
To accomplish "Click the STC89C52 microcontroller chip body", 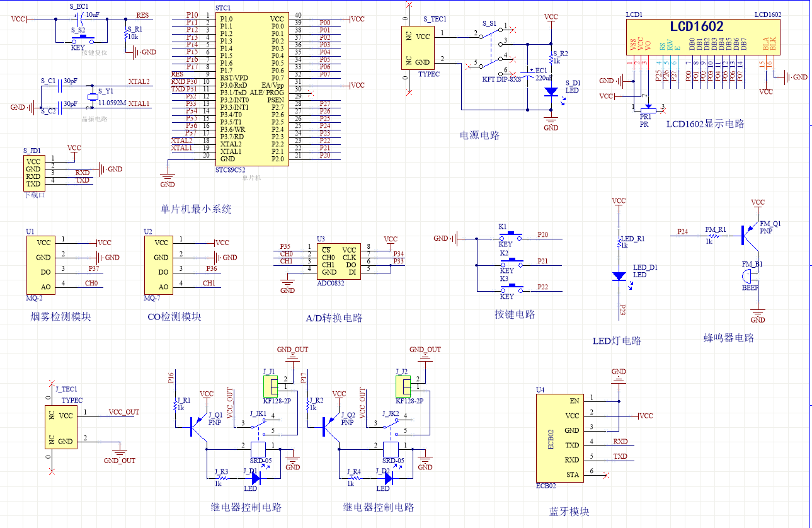I will pos(251,89).
